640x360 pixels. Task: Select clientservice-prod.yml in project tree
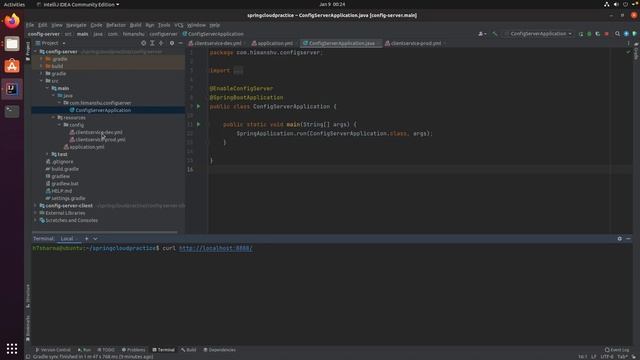pos(100,140)
